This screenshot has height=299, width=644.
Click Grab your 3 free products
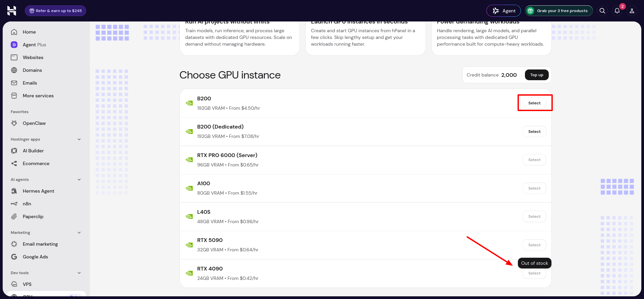click(x=559, y=11)
